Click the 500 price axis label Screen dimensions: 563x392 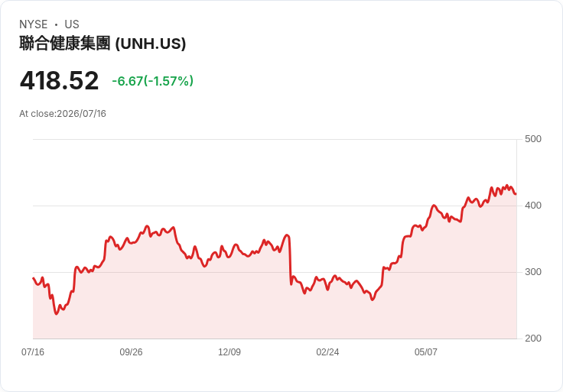click(x=533, y=139)
